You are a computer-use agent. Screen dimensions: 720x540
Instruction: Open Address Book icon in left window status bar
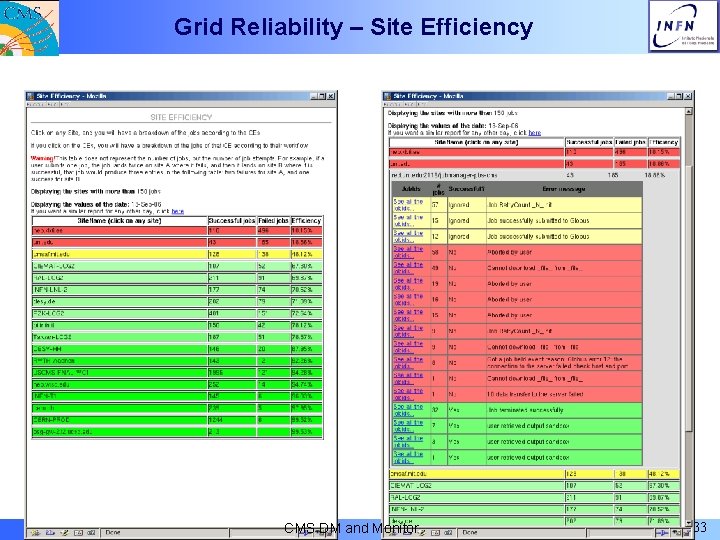(78, 533)
